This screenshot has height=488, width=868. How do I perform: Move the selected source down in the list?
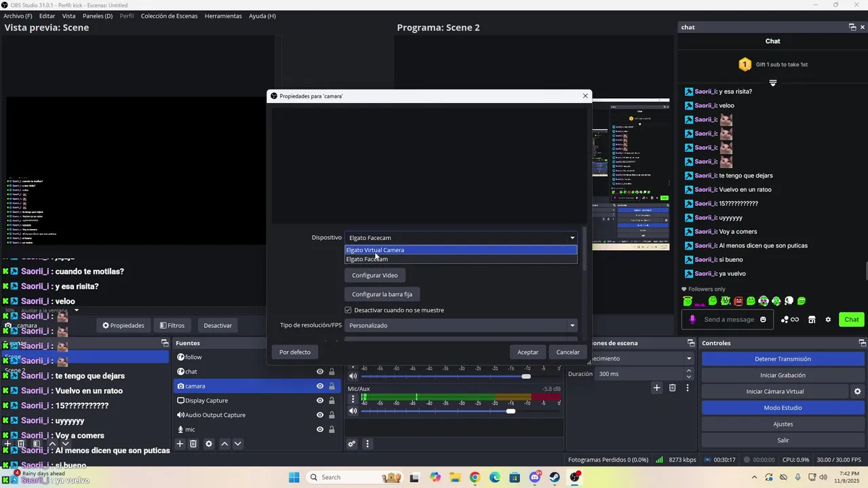click(x=238, y=444)
